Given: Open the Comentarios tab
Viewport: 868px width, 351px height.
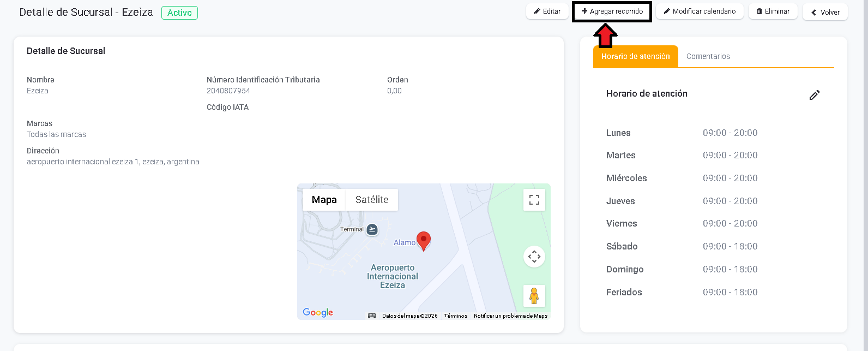Looking at the screenshot, I should [x=708, y=56].
